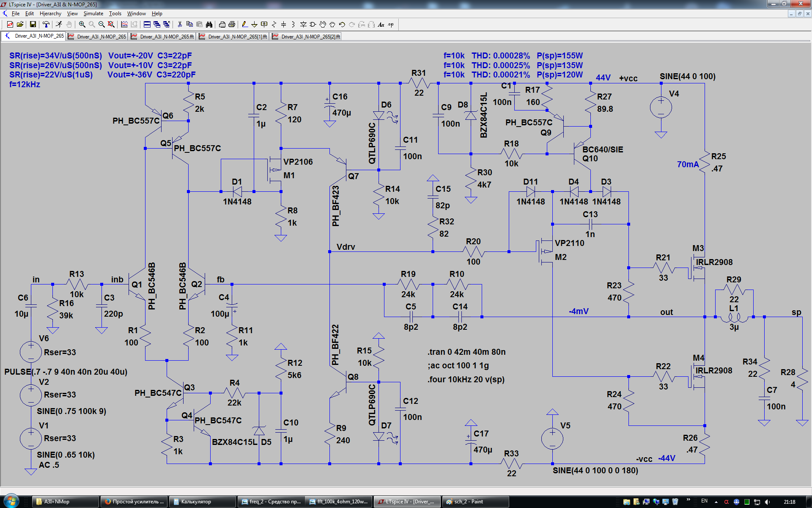Open the Component gate icon
Viewport: 812px width, 508px height.
[x=313, y=25]
